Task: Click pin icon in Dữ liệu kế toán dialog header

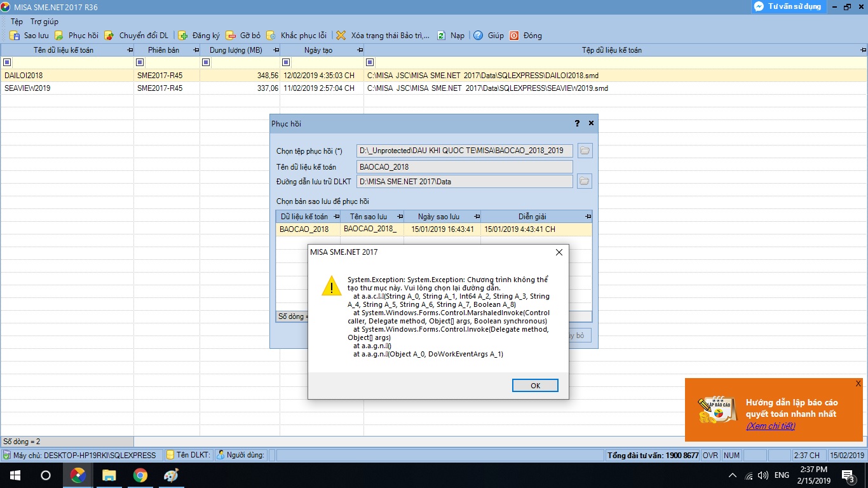Action: click(x=336, y=217)
